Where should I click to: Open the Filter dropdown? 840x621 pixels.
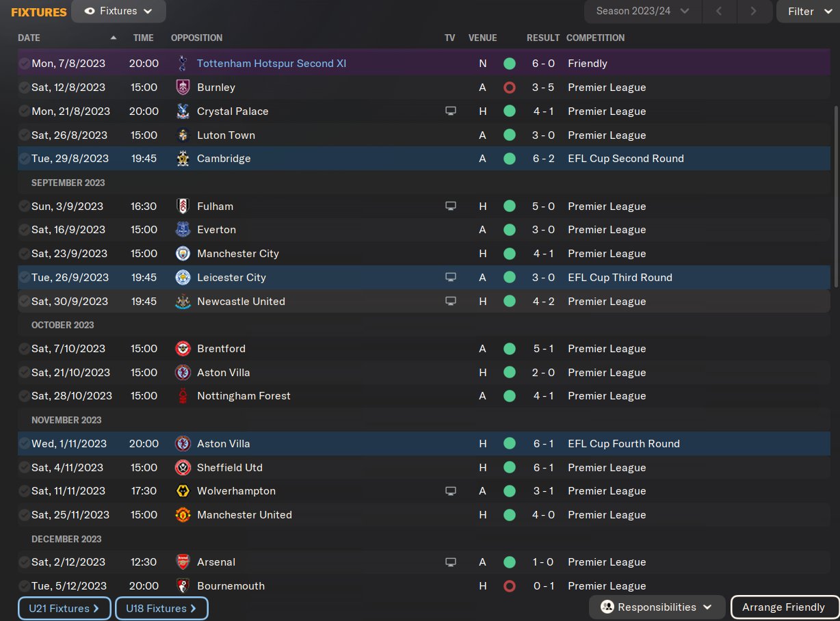point(807,11)
